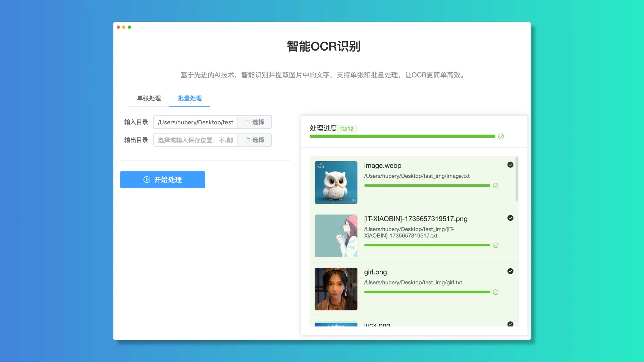Click the 输出目录 path input field

click(195, 140)
